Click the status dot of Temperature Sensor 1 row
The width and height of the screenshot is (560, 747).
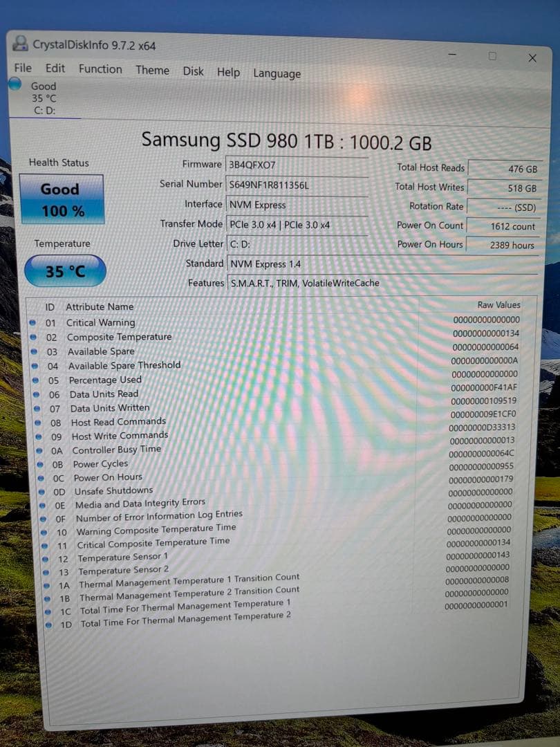pyautogui.click(x=46, y=560)
